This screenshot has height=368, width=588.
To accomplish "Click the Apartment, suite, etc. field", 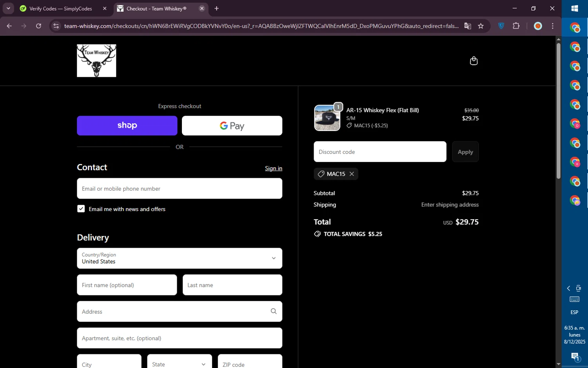I will tap(180, 338).
